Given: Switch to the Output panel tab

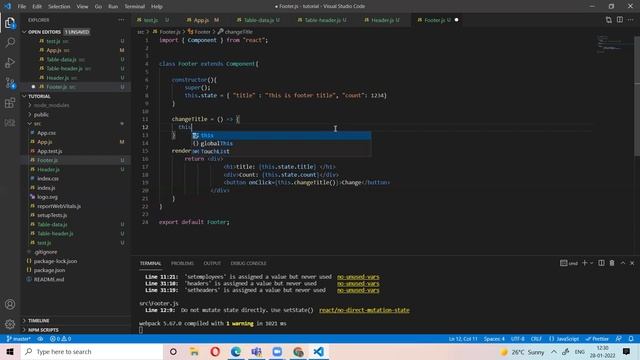Looking at the screenshot, I should click(x=212, y=263).
